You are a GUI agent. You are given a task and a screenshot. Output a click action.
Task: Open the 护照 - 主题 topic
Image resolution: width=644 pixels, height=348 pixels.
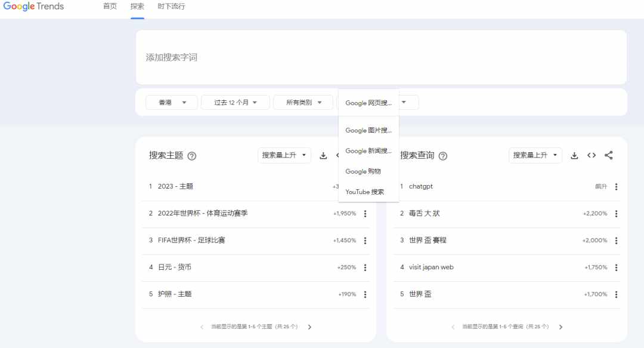click(x=175, y=294)
